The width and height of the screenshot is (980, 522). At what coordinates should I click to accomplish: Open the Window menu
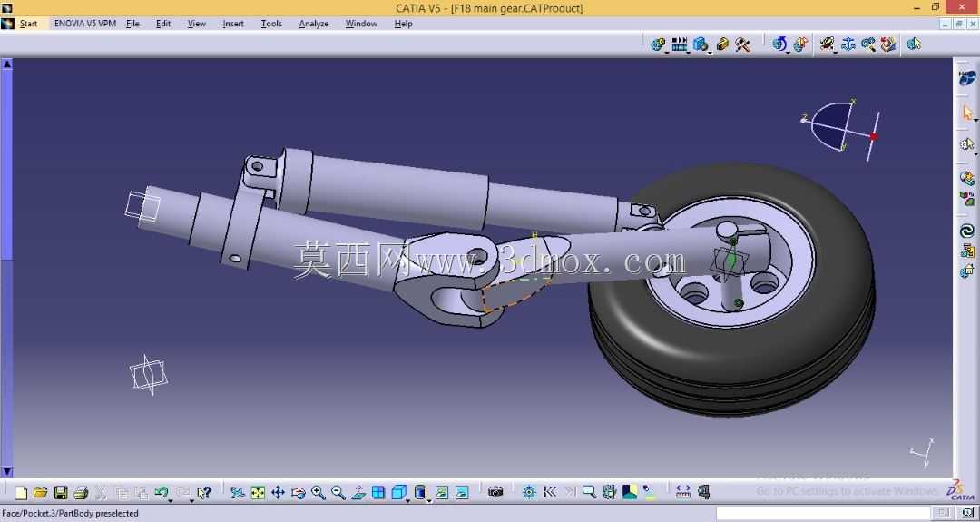pyautogui.click(x=361, y=24)
